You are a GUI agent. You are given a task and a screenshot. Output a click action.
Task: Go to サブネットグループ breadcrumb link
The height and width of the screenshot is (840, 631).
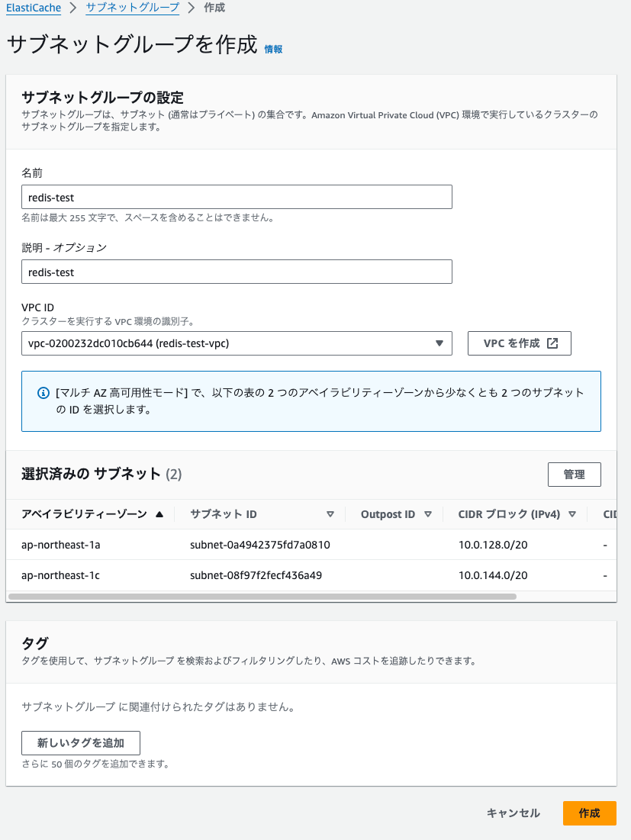[x=132, y=8]
